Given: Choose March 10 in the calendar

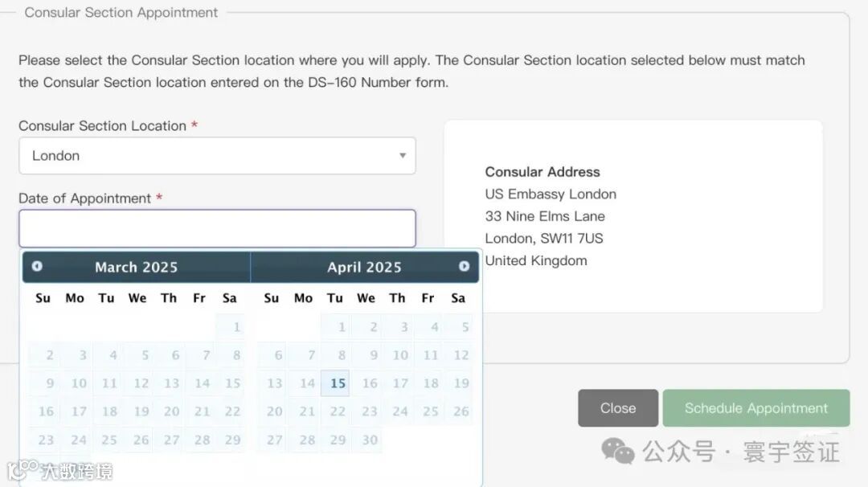Looking at the screenshot, I should (x=78, y=383).
